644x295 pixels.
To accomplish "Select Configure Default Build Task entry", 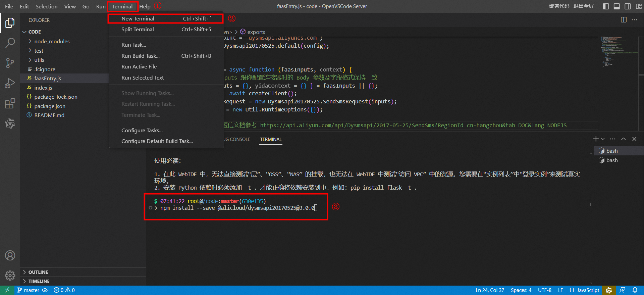I will point(166,141).
